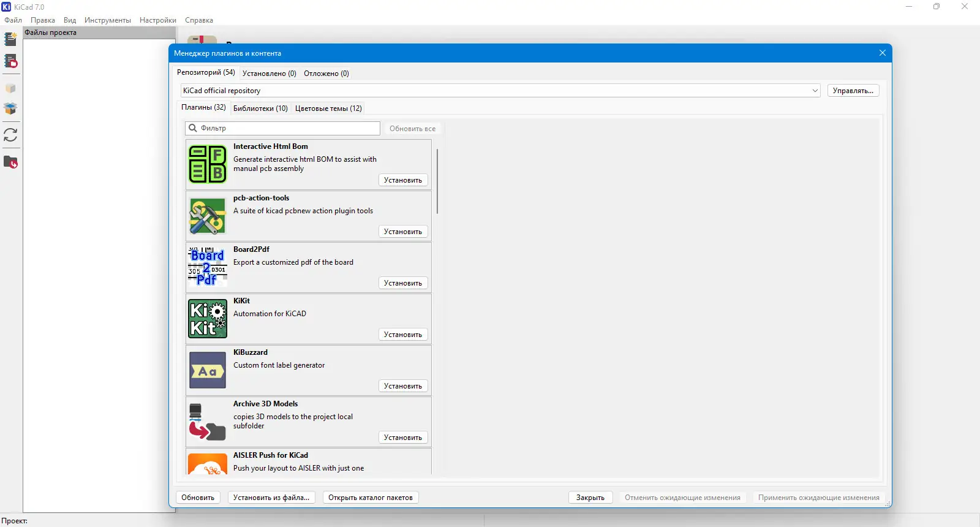The width and height of the screenshot is (980, 527).
Task: Click the pcb-action-tools title text
Action: pyautogui.click(x=261, y=198)
